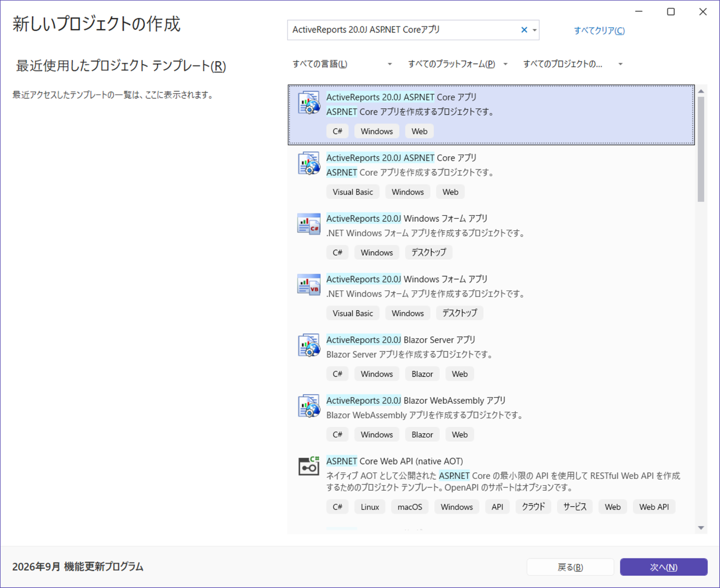Choose the Blazor WebAssembly アプリ template icon

pos(308,406)
